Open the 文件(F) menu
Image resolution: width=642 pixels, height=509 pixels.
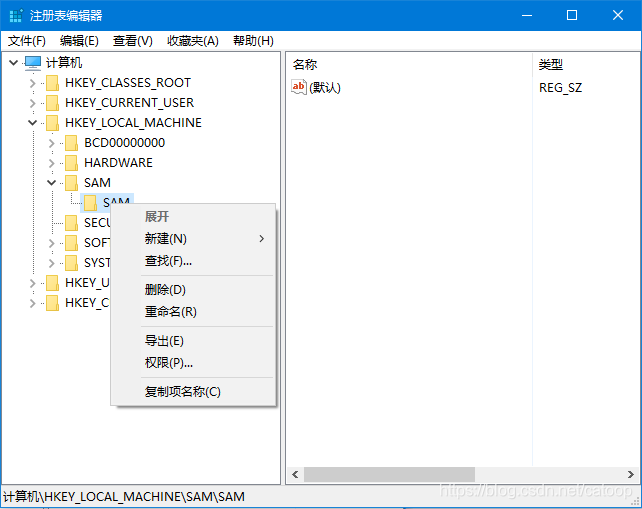point(27,41)
